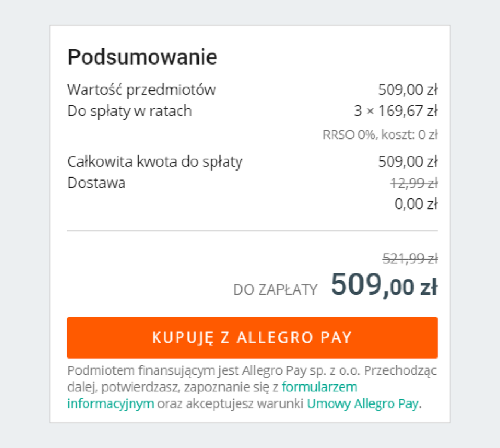This screenshot has width=500, height=448.
Task: Click the oraz akceptujesz warunki text
Action: [x=230, y=404]
